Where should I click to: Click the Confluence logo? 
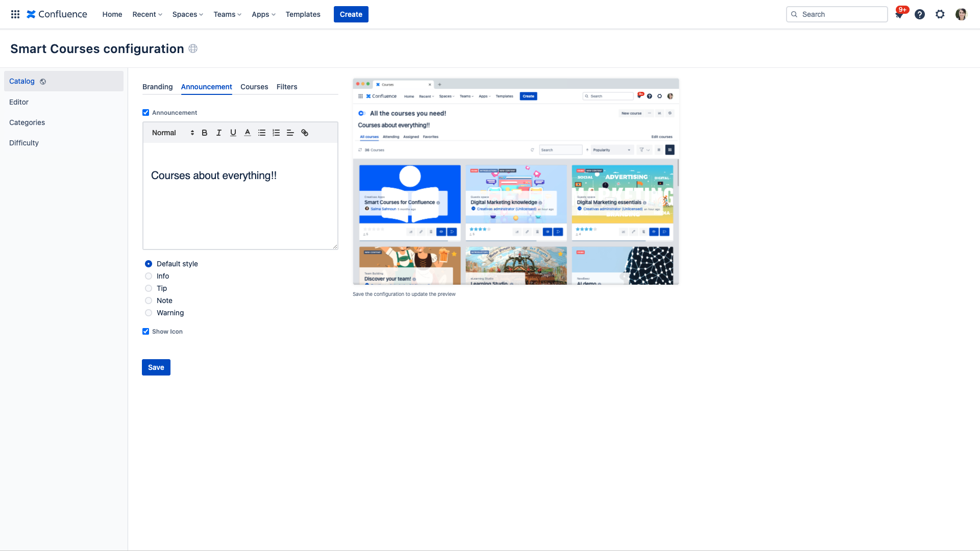(x=57, y=14)
